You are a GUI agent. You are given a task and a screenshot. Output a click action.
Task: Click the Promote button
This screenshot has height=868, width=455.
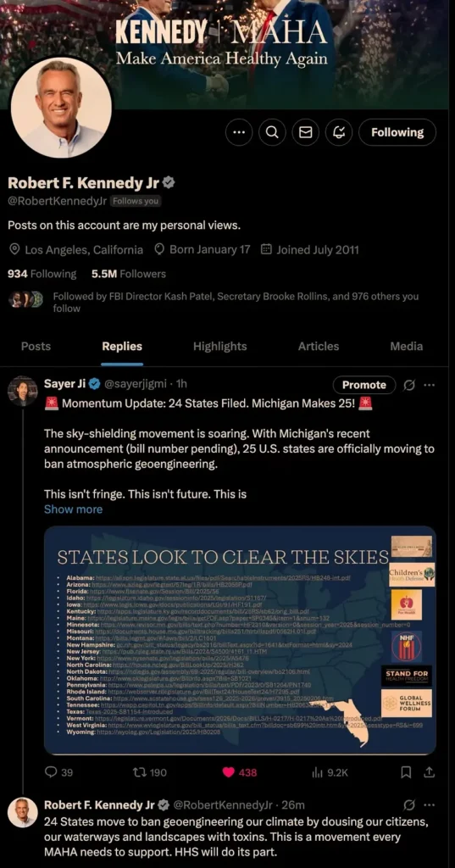click(364, 385)
